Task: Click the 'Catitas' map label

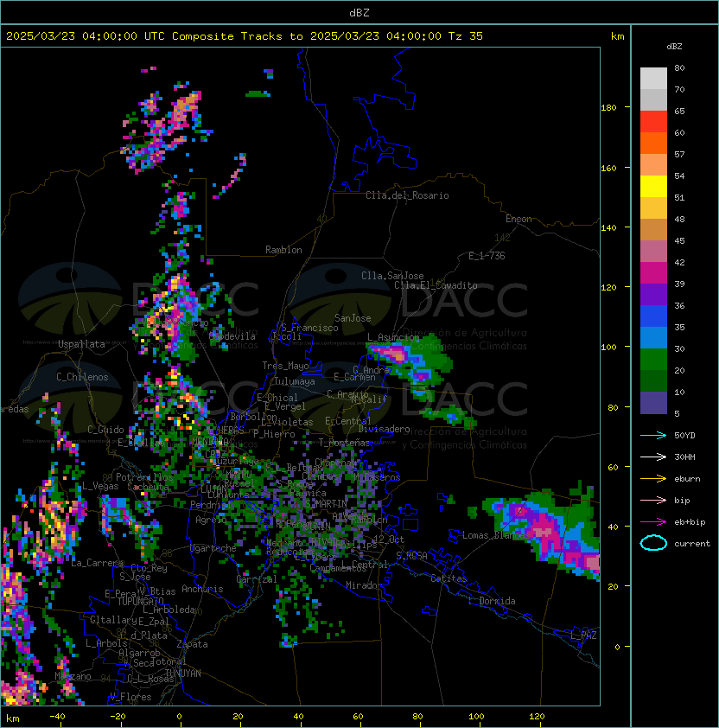Action: coord(449,579)
